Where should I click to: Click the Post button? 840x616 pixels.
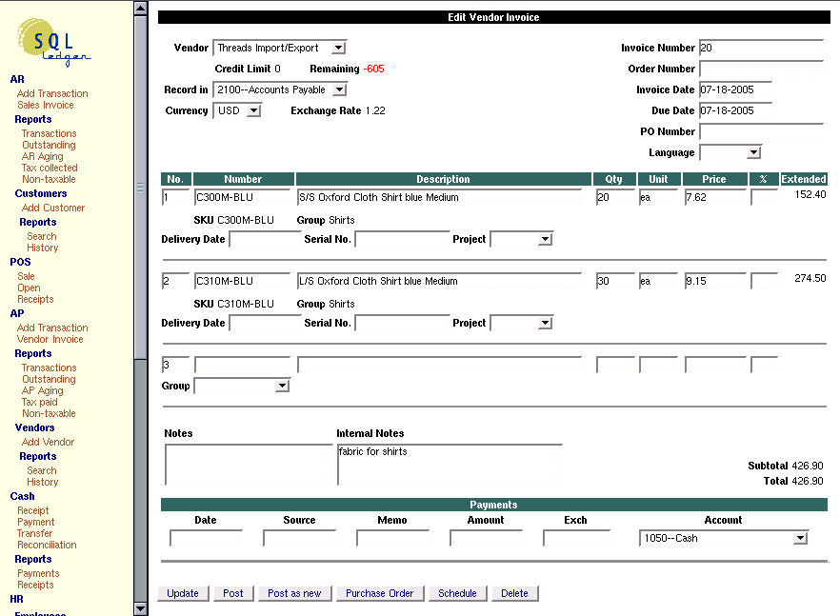click(233, 593)
